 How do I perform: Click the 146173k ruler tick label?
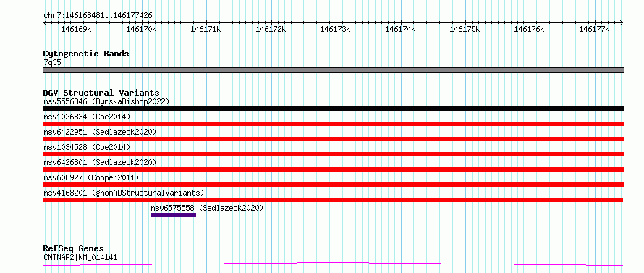335,29
